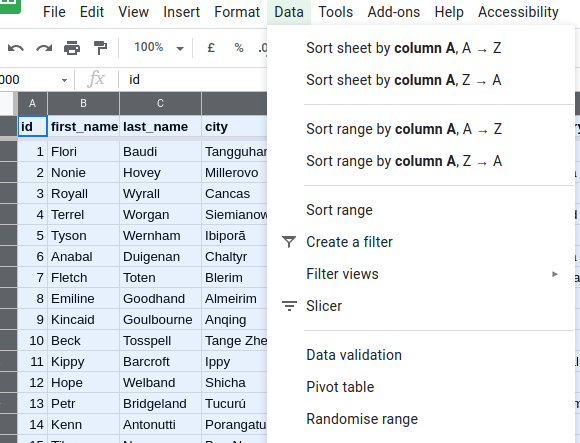Click cell containing Duigenan

pyautogui.click(x=161, y=257)
